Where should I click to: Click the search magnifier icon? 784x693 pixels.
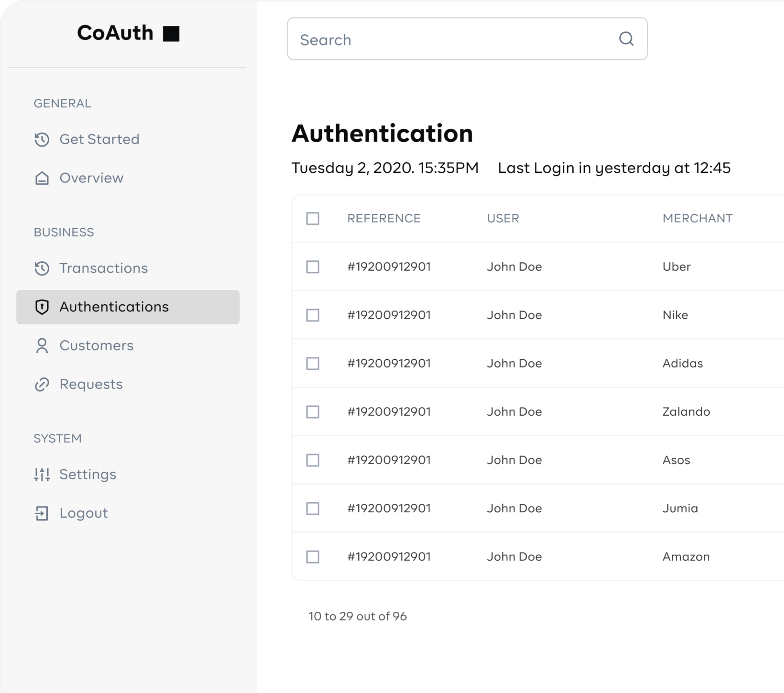point(626,39)
